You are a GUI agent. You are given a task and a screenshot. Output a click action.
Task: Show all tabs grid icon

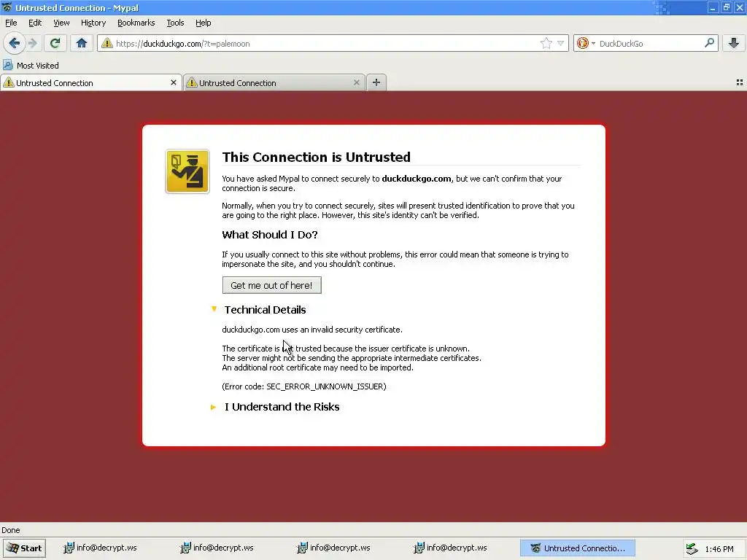[x=740, y=82]
